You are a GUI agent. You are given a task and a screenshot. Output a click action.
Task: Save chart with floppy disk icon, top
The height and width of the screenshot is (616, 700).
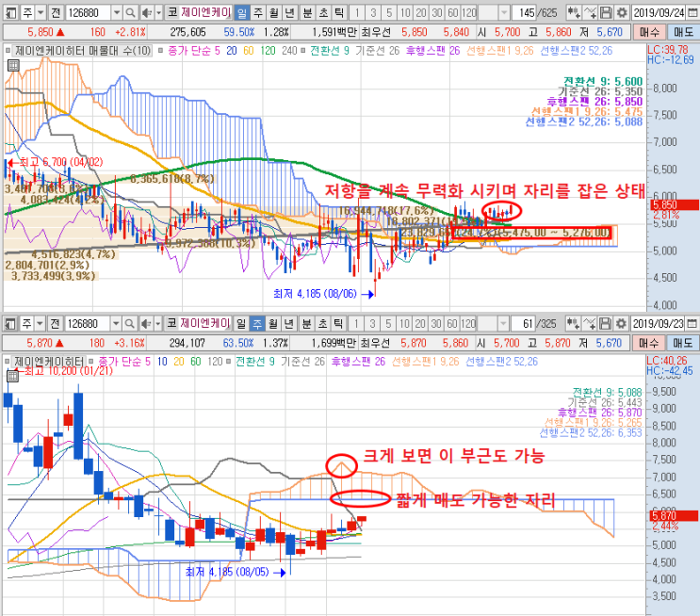(606, 12)
